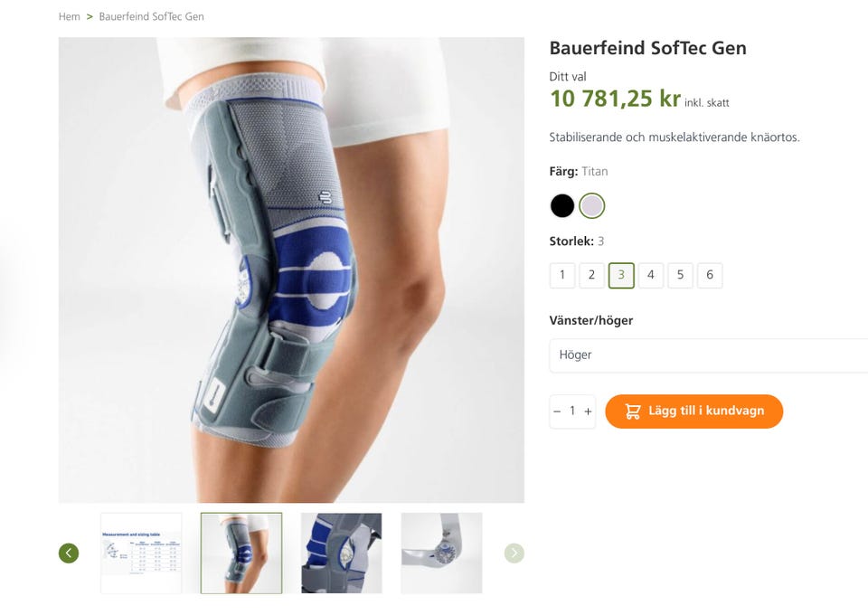
Task: Open the sizing table thumbnail
Action: pos(141,553)
